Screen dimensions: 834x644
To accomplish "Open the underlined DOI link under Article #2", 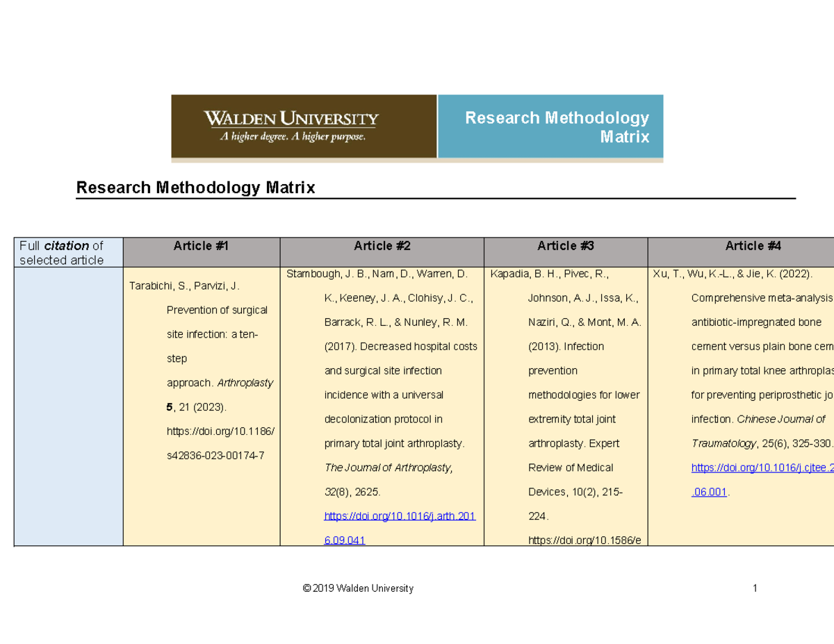I will (x=400, y=515).
